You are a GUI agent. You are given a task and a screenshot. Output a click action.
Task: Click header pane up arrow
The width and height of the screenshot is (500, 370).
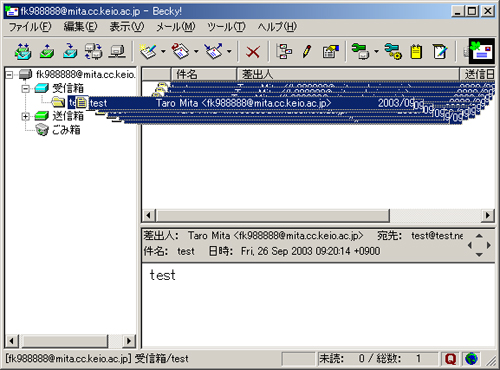479,236
